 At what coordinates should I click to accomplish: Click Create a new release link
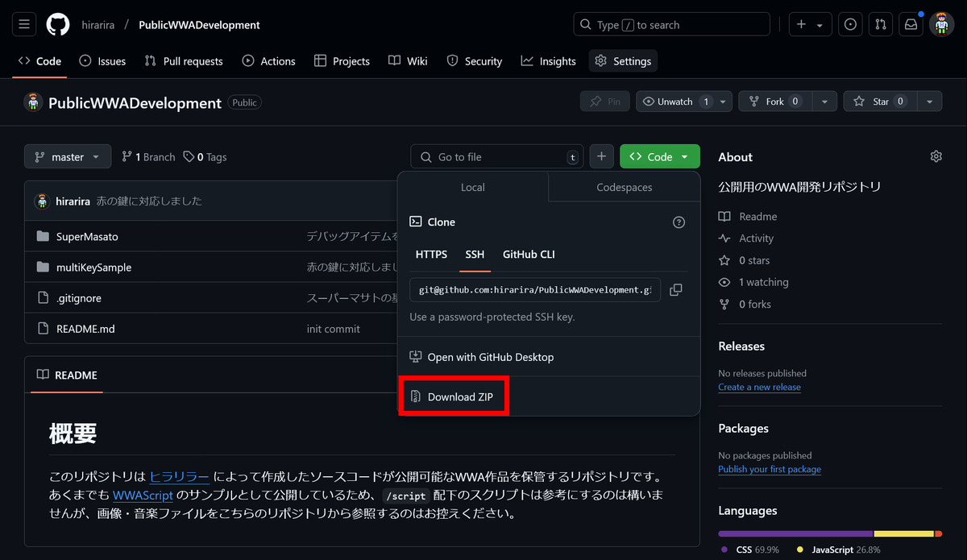click(759, 387)
